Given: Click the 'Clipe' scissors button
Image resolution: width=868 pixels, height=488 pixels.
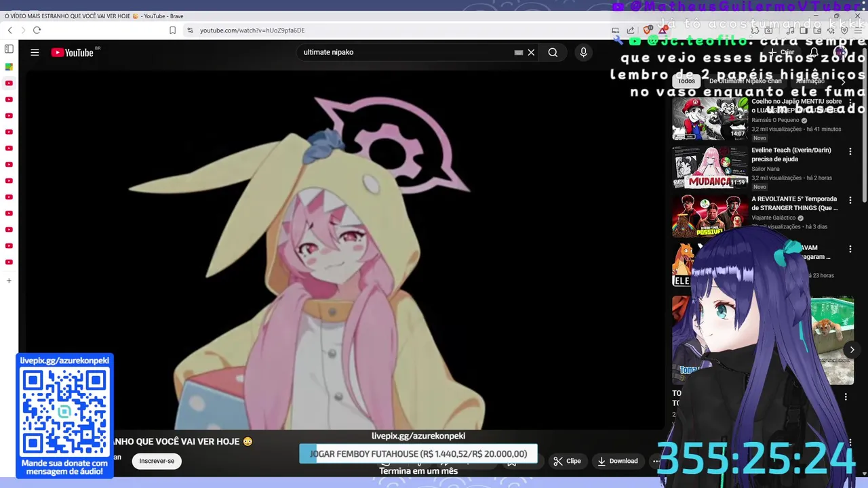Looking at the screenshot, I should tap(568, 461).
